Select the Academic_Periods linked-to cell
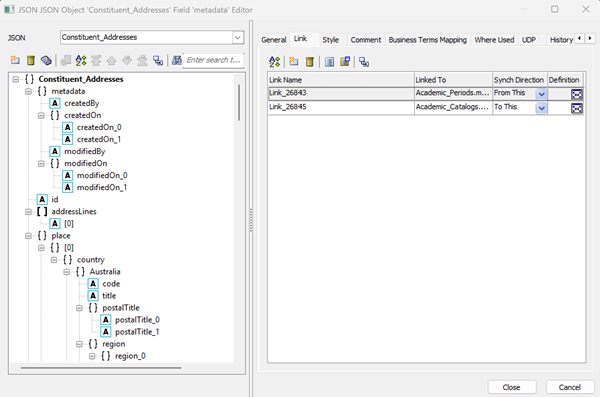The height and width of the screenshot is (397, 600). (x=453, y=93)
